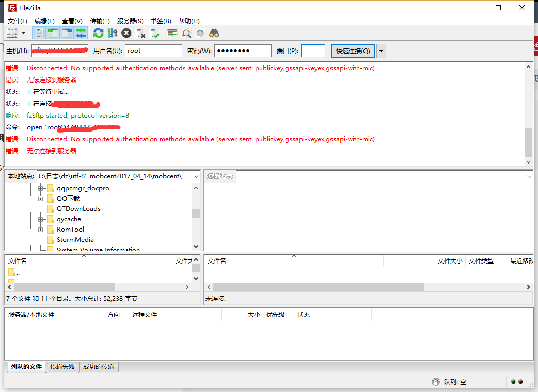Viewport: 538px width, 392px height.
Task: Open the 文件(F) menu
Action: click(17, 21)
